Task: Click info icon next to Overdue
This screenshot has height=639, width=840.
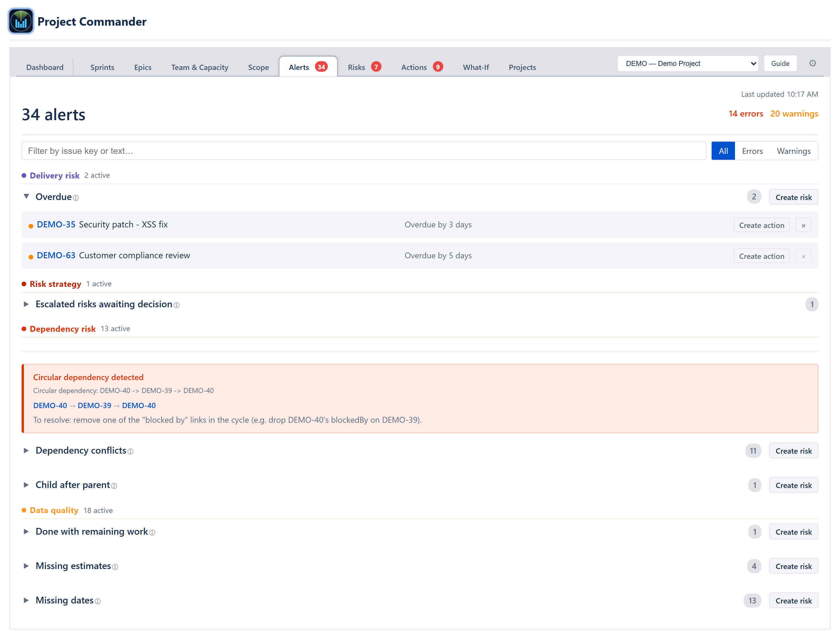Action: (x=76, y=198)
